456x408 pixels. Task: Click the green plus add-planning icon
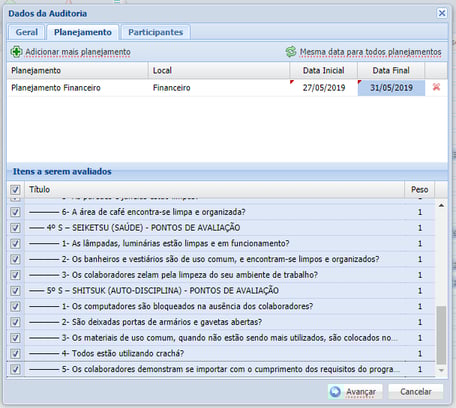click(16, 52)
